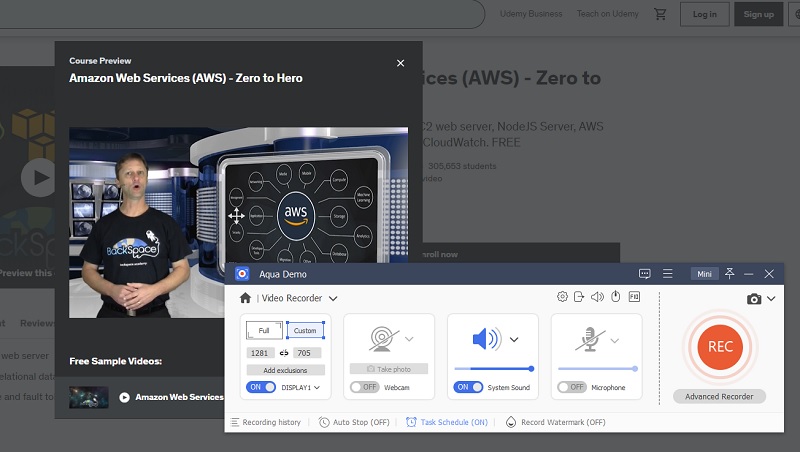
Task: Open the Aqua Demo hamburger menu
Action: pos(667,274)
